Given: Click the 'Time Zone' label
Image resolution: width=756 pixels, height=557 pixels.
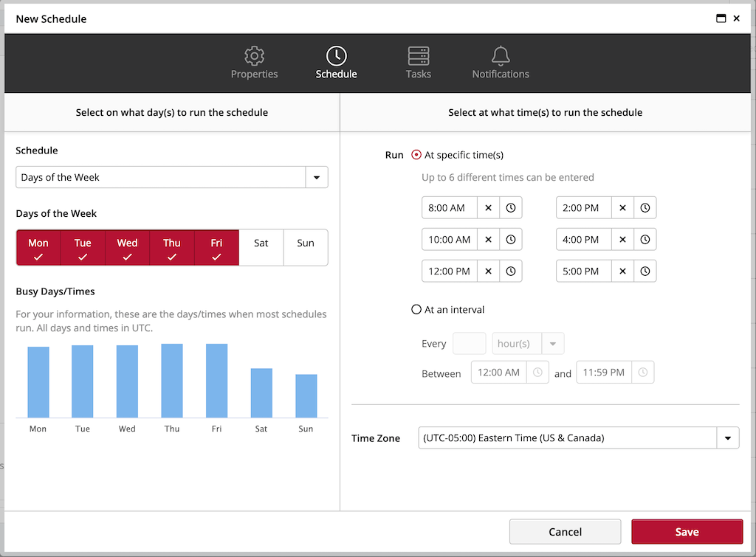Looking at the screenshot, I should click(x=376, y=438).
